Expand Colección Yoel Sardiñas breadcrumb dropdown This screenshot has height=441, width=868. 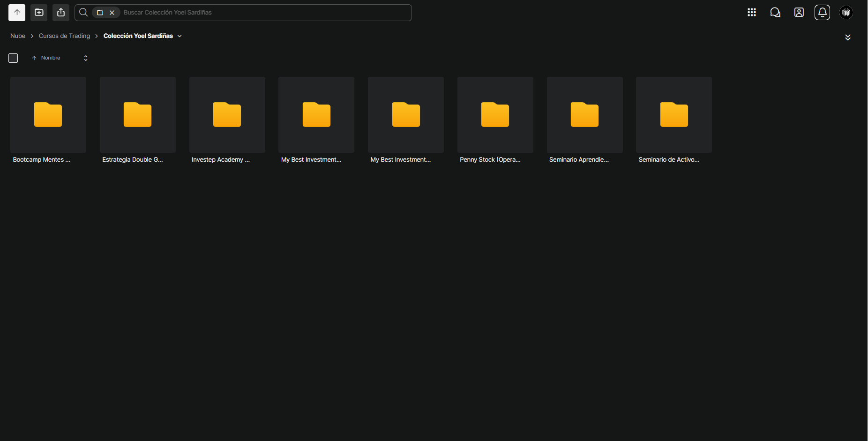pos(180,36)
